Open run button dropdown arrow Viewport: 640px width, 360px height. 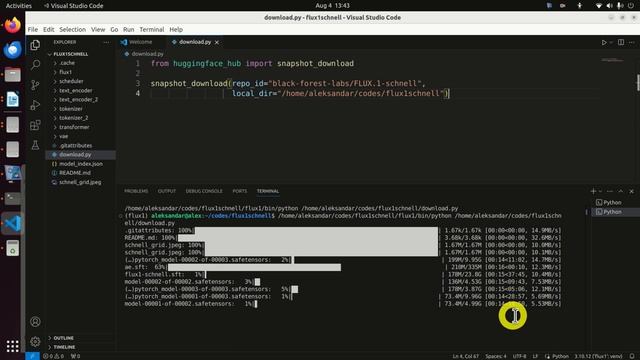pyautogui.click(x=611, y=42)
